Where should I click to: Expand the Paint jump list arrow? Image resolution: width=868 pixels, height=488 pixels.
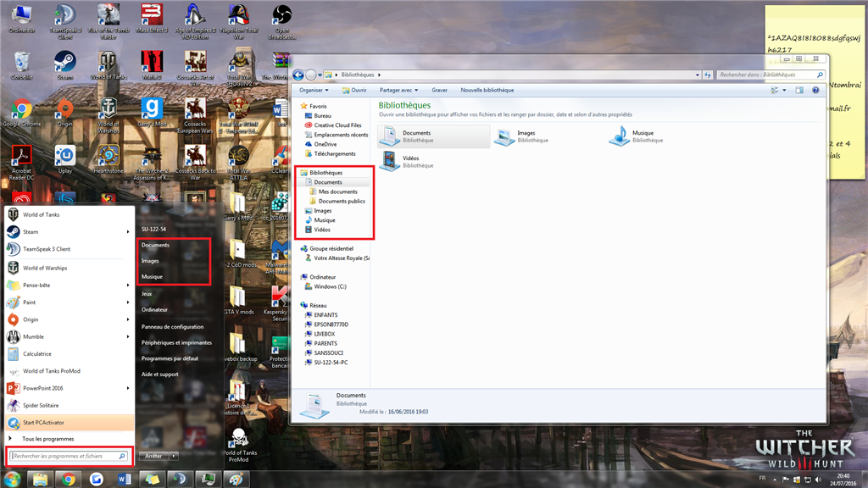pos(128,302)
